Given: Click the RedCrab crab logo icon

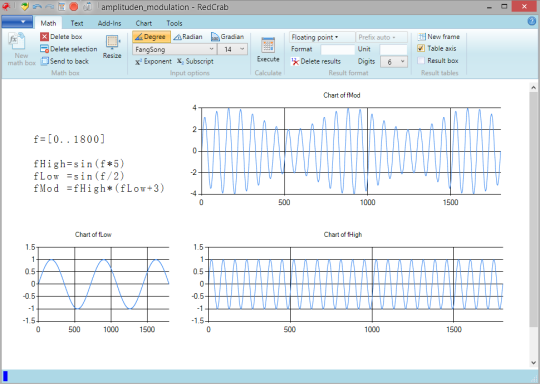Looking at the screenshot, I should click(6, 7).
